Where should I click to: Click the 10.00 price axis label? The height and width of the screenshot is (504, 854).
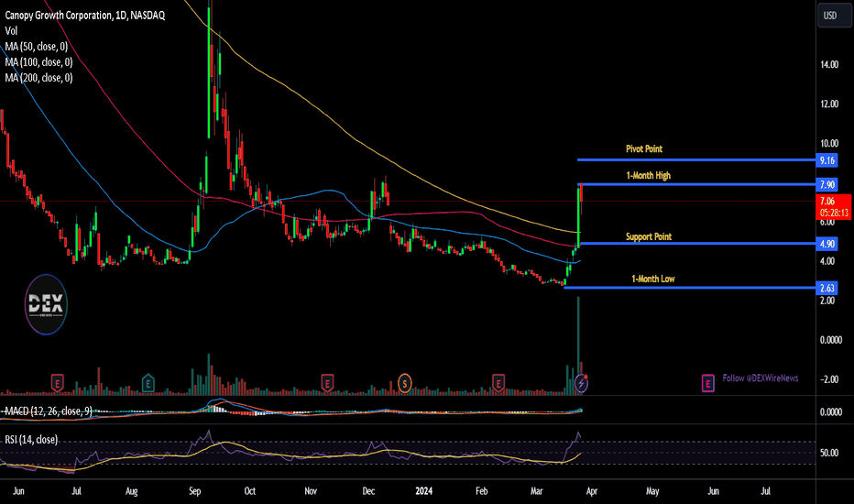click(829, 143)
